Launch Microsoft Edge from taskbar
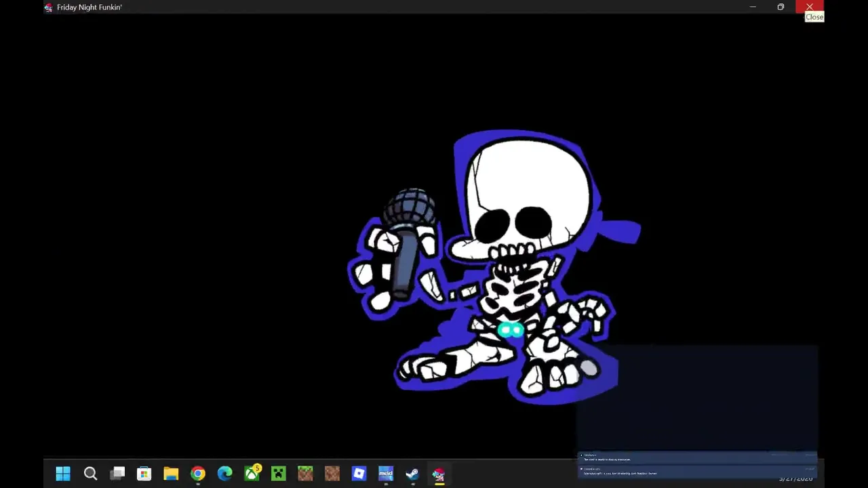The width and height of the screenshot is (868, 488). click(x=224, y=474)
